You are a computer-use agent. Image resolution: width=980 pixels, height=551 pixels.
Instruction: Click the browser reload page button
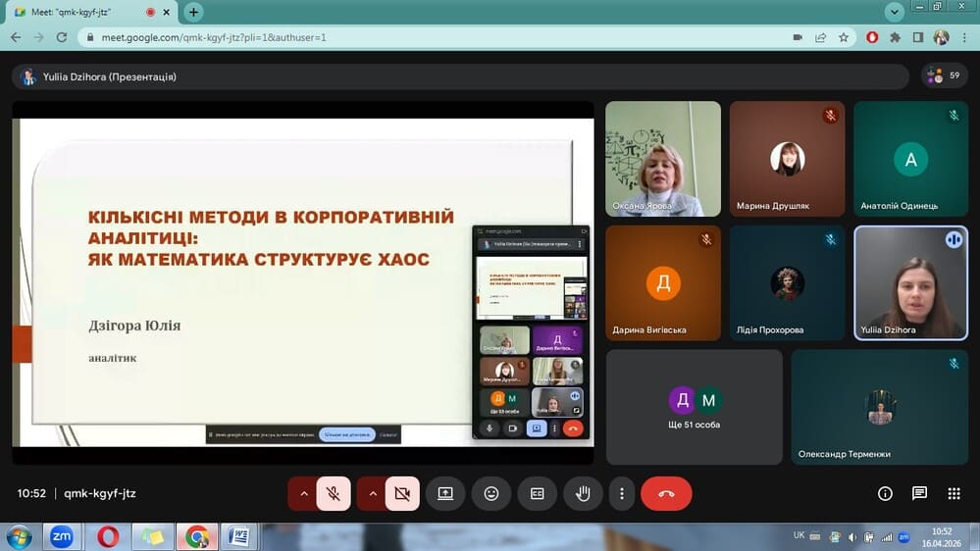click(x=62, y=37)
